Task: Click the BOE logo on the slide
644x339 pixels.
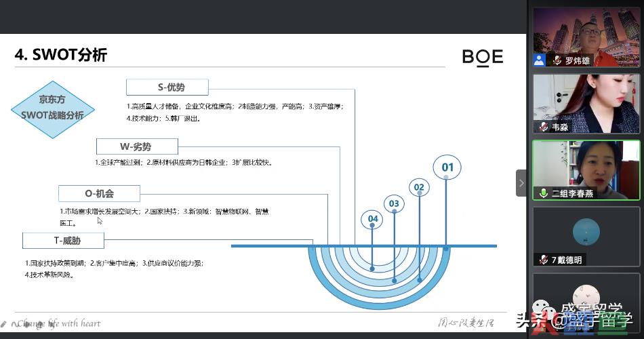Action: pos(483,58)
